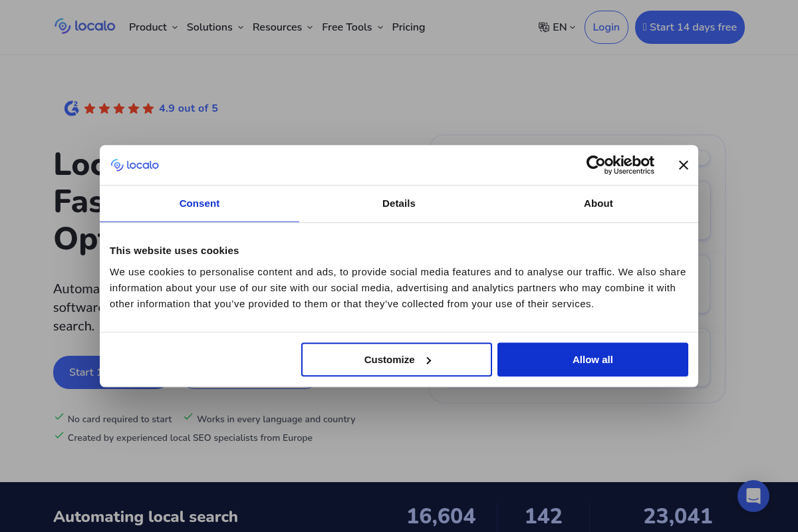Switch to the Details tab
This screenshot has width=798, height=532.
pos(398,203)
